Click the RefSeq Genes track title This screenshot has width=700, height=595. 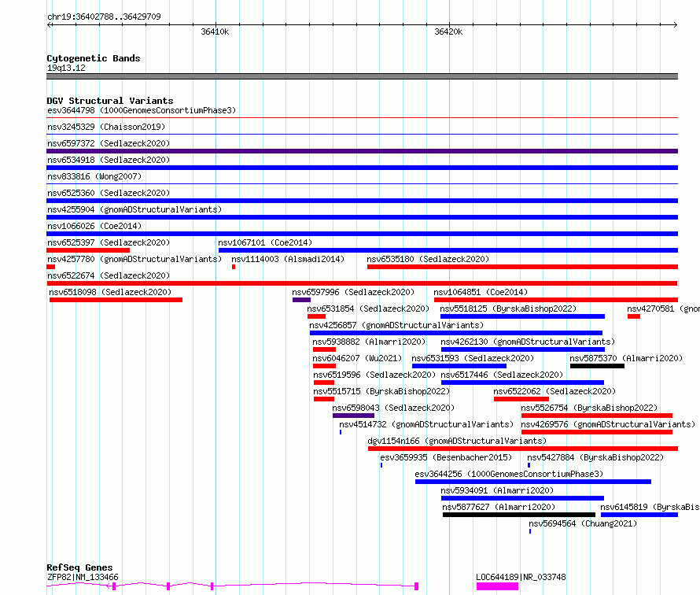pos(79,567)
